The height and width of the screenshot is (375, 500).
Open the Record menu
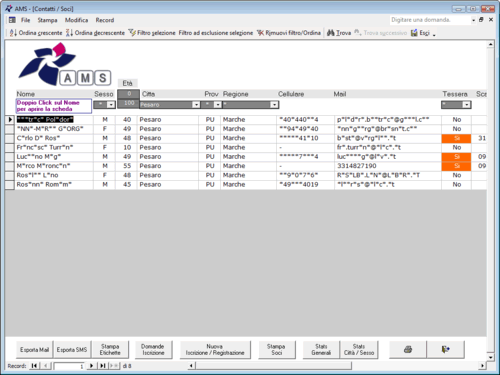point(105,20)
